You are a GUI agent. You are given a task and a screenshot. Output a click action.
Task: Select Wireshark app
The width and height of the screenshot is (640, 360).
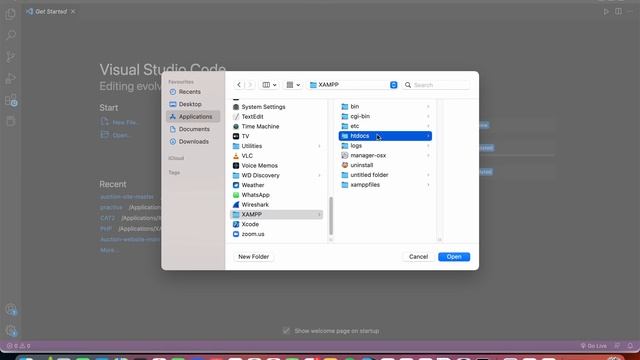[x=277, y=205]
